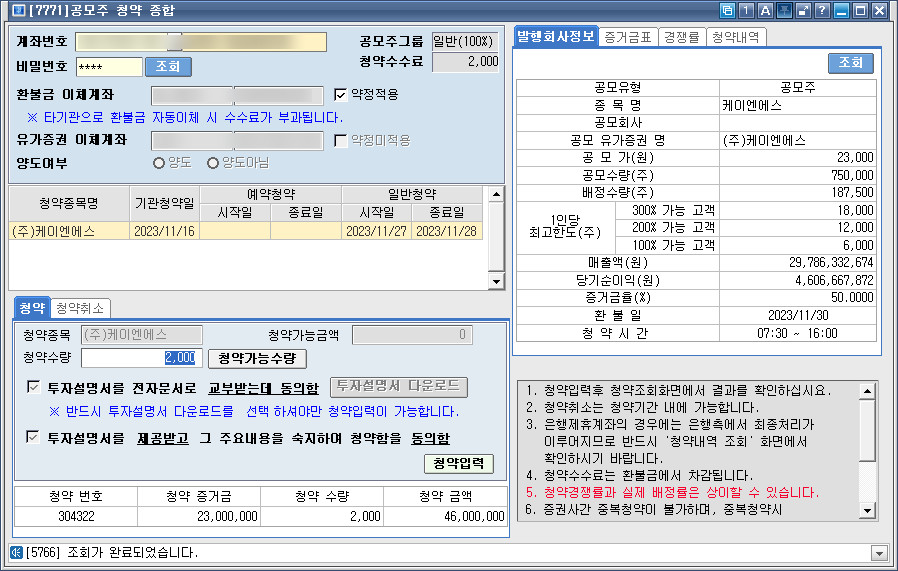This screenshot has height=571, width=898.
Task: Click 청약가능수량 button
Action: pyautogui.click(x=257, y=359)
